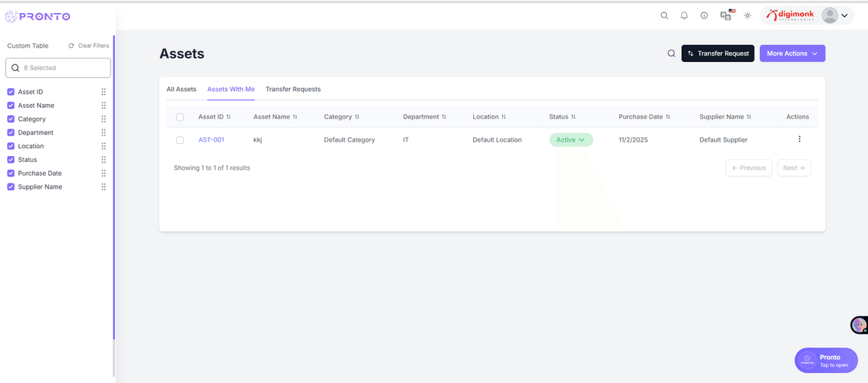The width and height of the screenshot is (868, 383).
Task: Change language via translate flag icon
Action: point(727,14)
